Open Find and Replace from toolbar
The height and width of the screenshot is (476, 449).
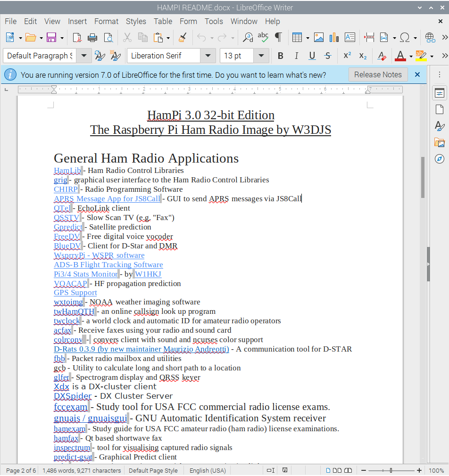pyautogui.click(x=248, y=38)
